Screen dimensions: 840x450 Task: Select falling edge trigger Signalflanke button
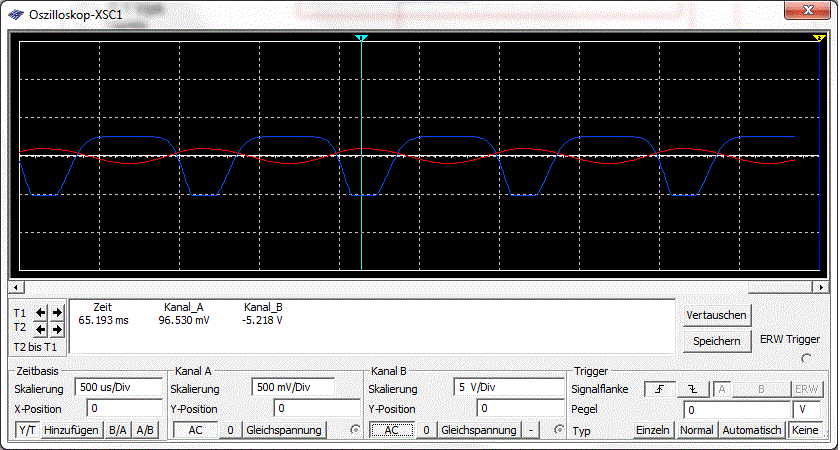pos(693,389)
